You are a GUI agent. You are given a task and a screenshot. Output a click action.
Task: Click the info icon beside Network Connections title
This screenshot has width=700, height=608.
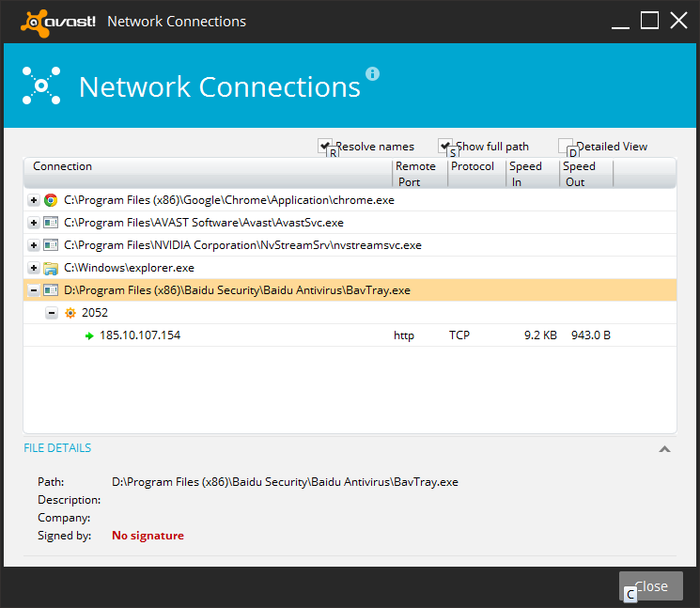pos(372,73)
